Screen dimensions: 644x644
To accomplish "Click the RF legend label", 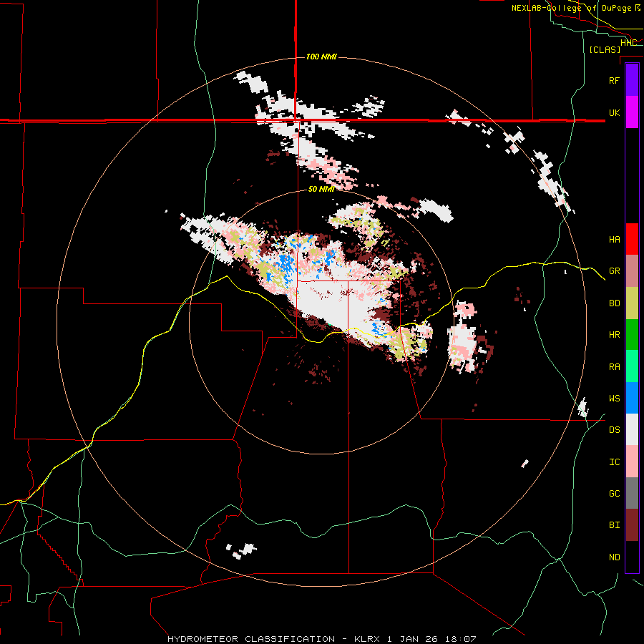I will pos(614,80).
